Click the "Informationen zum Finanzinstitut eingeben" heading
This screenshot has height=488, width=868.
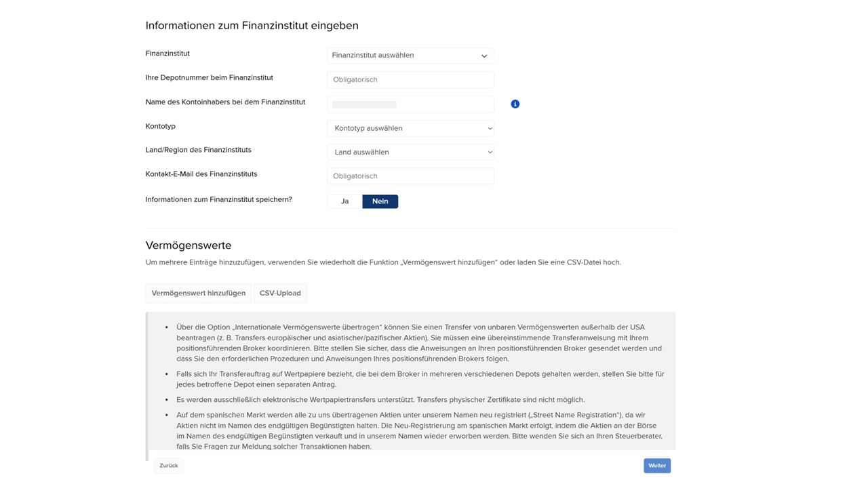(252, 26)
